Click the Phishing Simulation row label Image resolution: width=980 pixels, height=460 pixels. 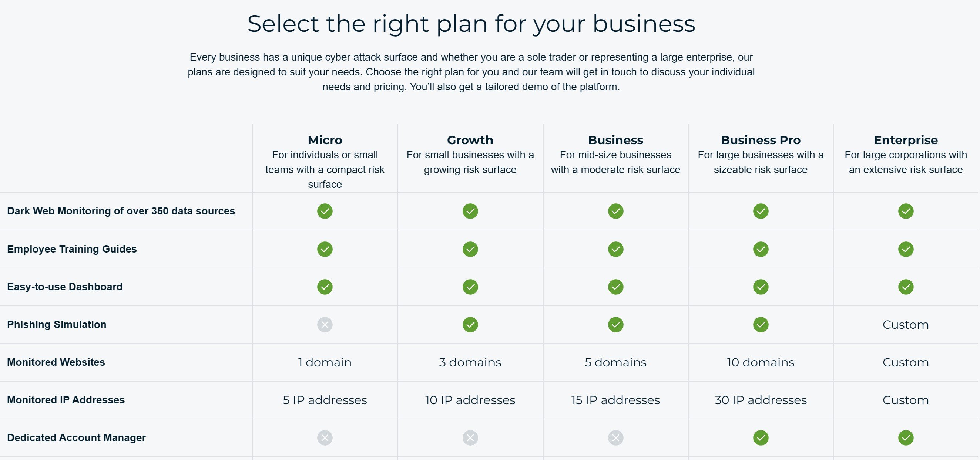click(x=57, y=324)
